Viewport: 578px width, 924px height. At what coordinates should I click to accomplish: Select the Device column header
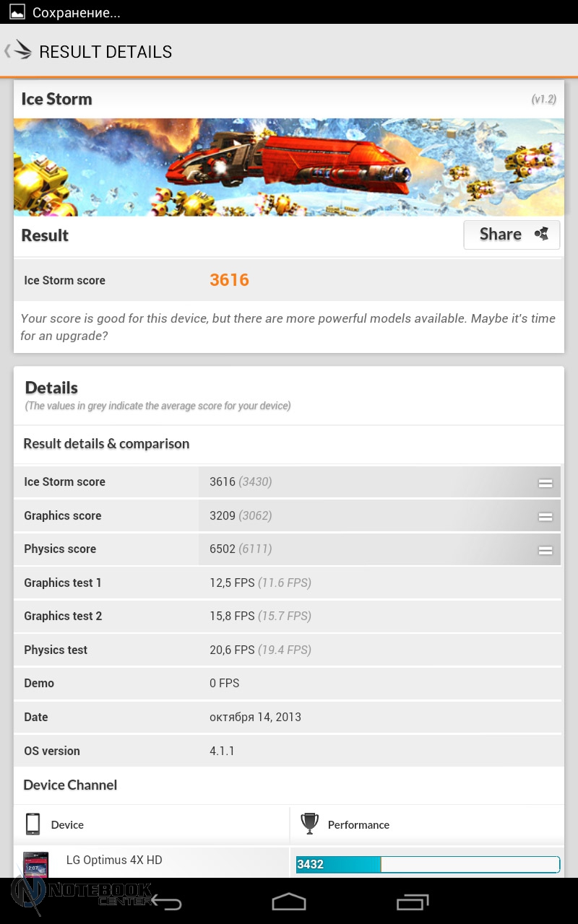[67, 824]
